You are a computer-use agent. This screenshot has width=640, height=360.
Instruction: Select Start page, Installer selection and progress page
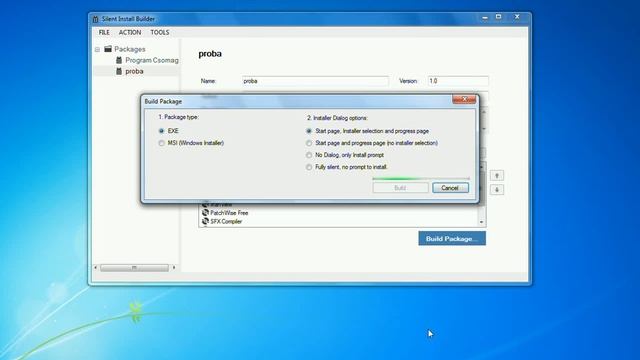coord(309,131)
